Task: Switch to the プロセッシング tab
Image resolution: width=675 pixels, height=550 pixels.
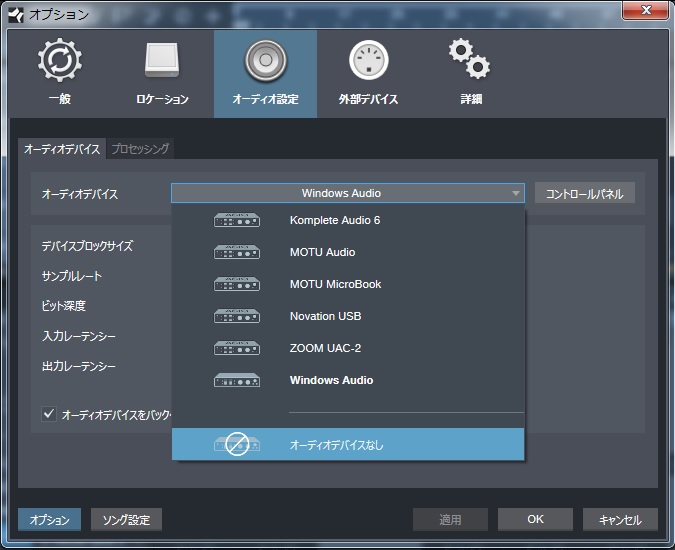Action: [x=140, y=149]
